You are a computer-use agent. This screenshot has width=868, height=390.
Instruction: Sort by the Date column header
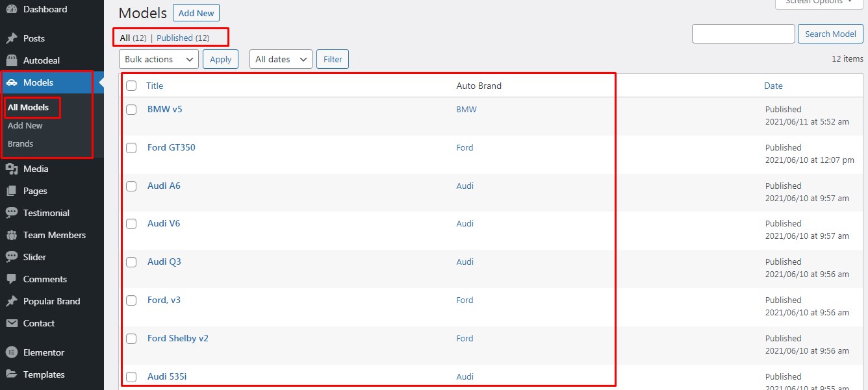[773, 86]
